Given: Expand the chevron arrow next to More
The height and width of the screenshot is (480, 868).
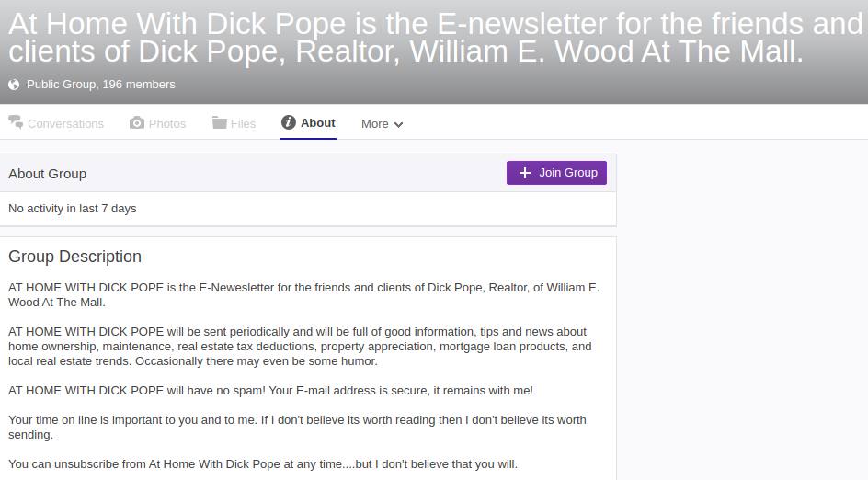Looking at the screenshot, I should [398, 124].
